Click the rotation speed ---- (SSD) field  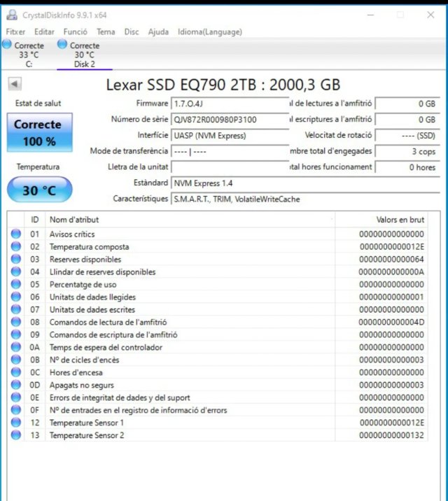(x=407, y=136)
